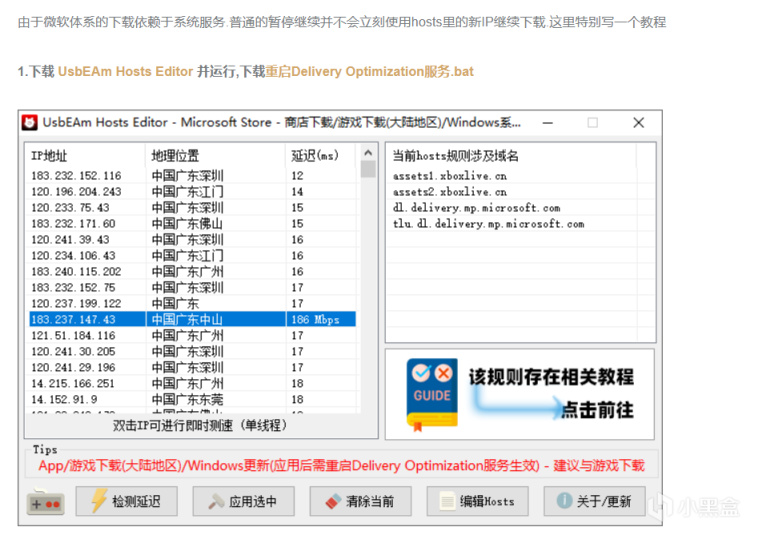The width and height of the screenshot is (762, 535).
Task: Select domain assets2.xboxlive.cn
Action: click(x=450, y=191)
